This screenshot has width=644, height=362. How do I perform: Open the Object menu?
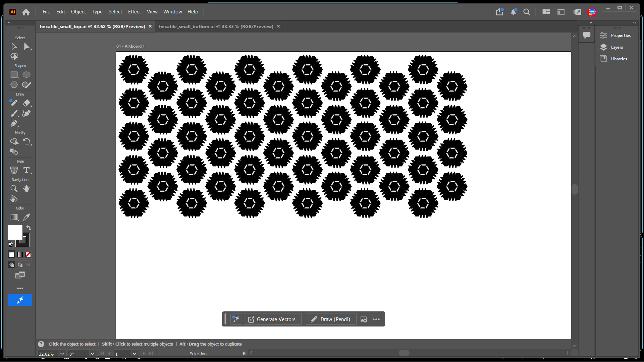[78, 12]
